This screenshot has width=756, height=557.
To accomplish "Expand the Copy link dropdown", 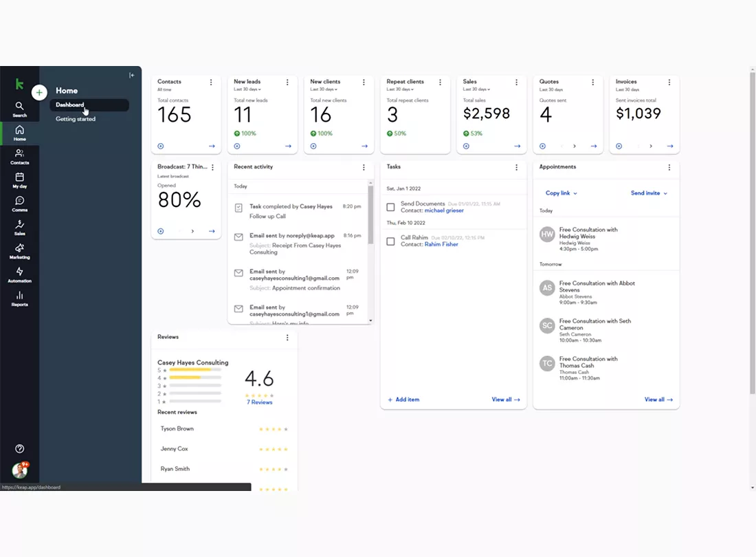I will point(562,193).
